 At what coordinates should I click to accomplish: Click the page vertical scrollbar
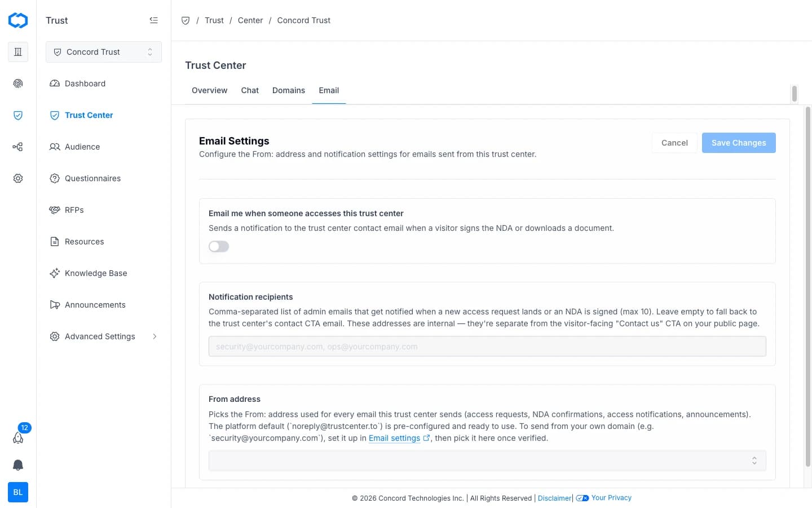807,287
